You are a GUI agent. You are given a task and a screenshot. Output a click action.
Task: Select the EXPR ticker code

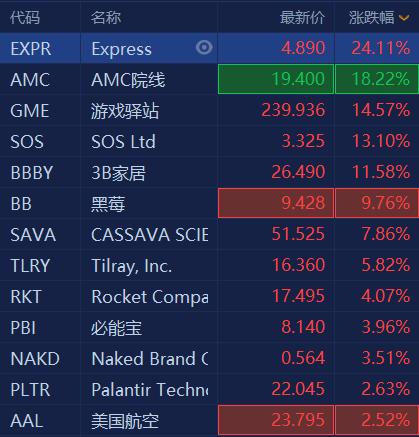click(x=31, y=49)
